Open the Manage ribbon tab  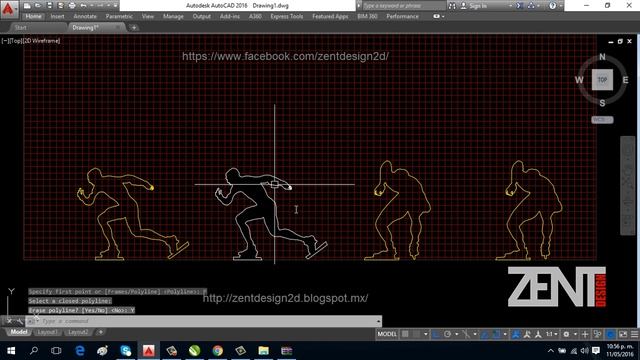173,16
